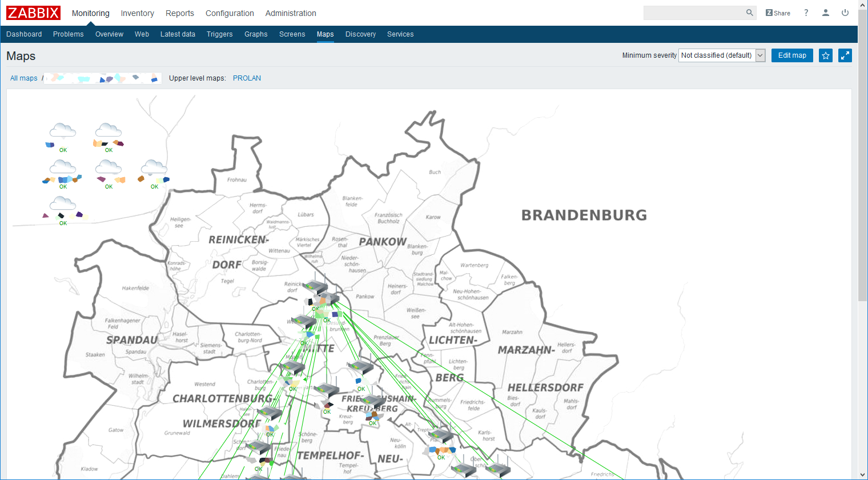The height and width of the screenshot is (480, 868).
Task: Switch to the Latest data tab
Action: (x=178, y=34)
